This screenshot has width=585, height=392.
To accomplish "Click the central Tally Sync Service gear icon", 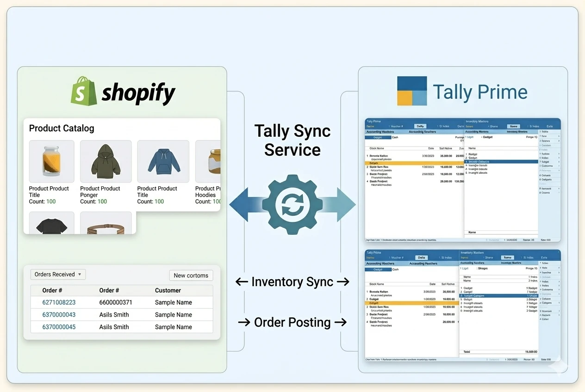I will [292, 204].
